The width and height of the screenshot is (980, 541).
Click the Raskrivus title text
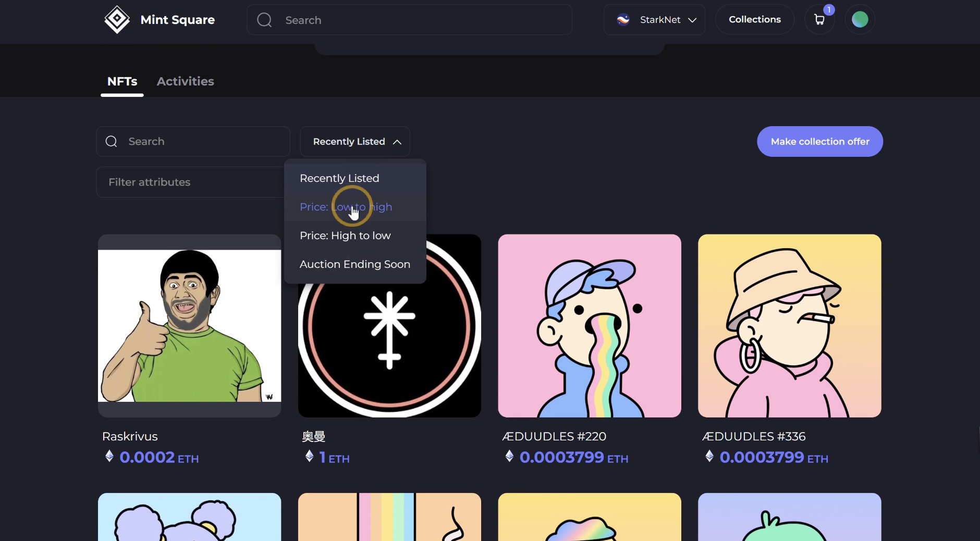[x=130, y=436]
